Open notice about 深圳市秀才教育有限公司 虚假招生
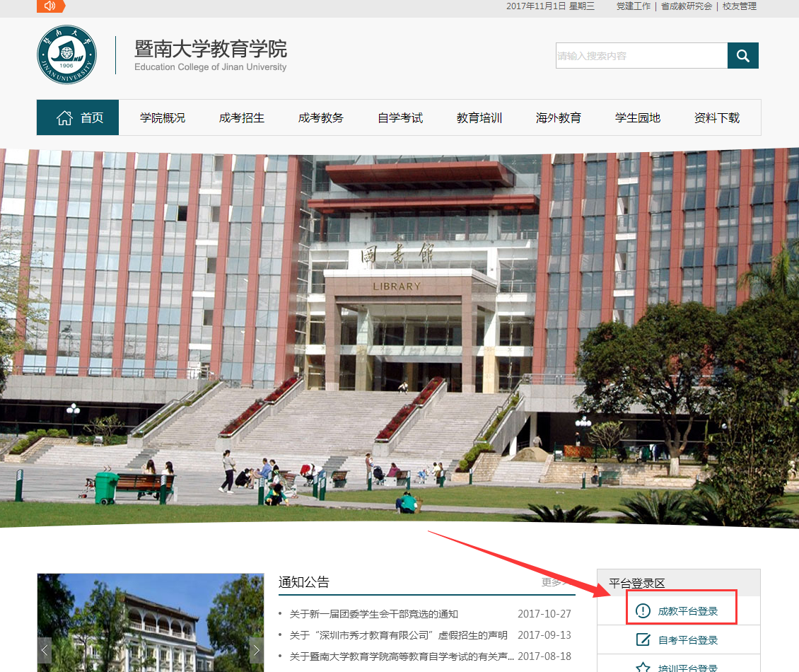 coord(399,635)
